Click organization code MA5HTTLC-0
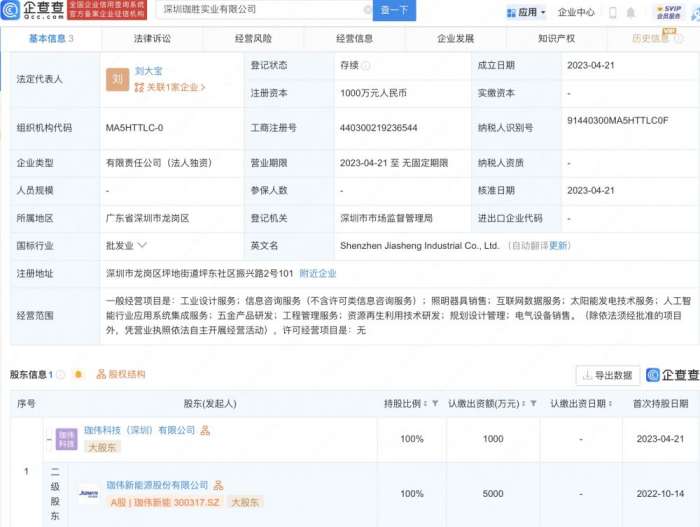 134,128
